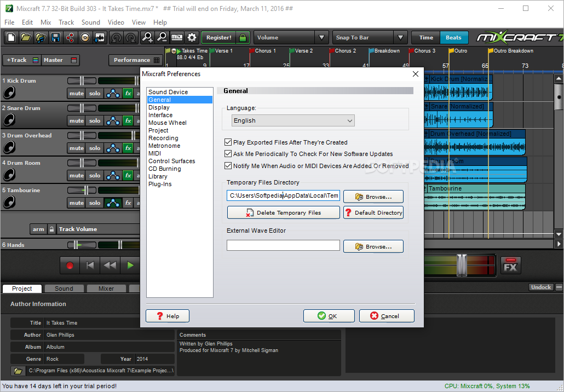Click the Help button in preferences
This screenshot has height=392, width=564.
(167, 316)
